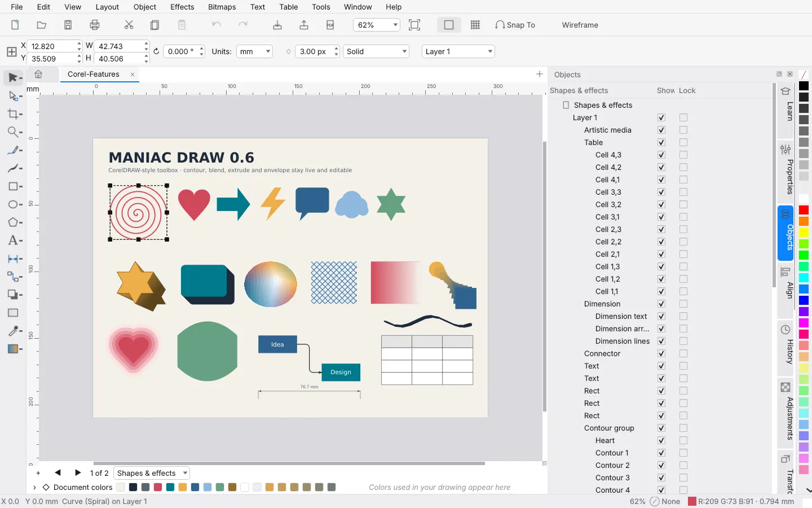Screen dimensions: 812x508
Task: Select the Text tool
Action: (13, 240)
